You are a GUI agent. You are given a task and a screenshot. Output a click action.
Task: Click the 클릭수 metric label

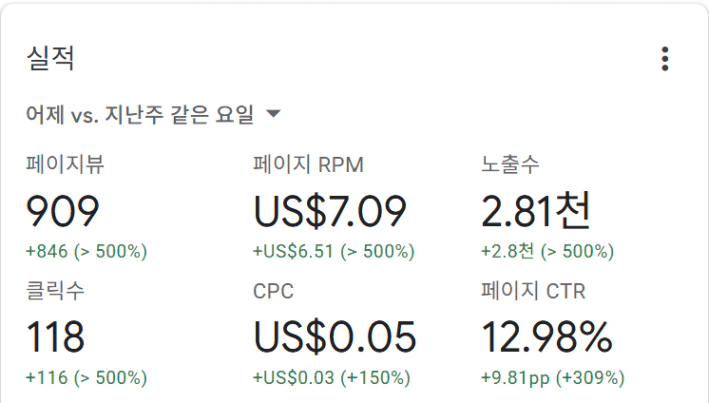pos(55,290)
